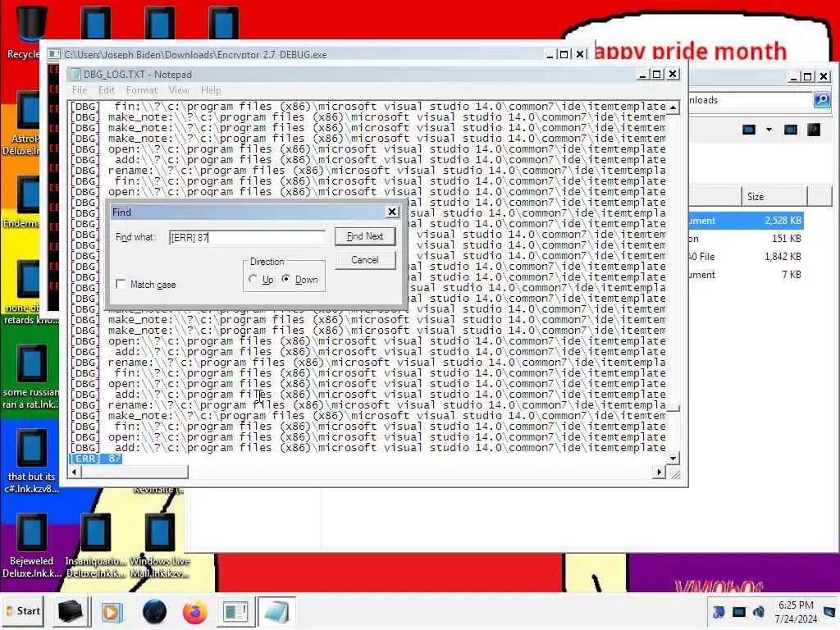Click the Start button on the taskbar
840x630 pixels.
click(x=24, y=610)
